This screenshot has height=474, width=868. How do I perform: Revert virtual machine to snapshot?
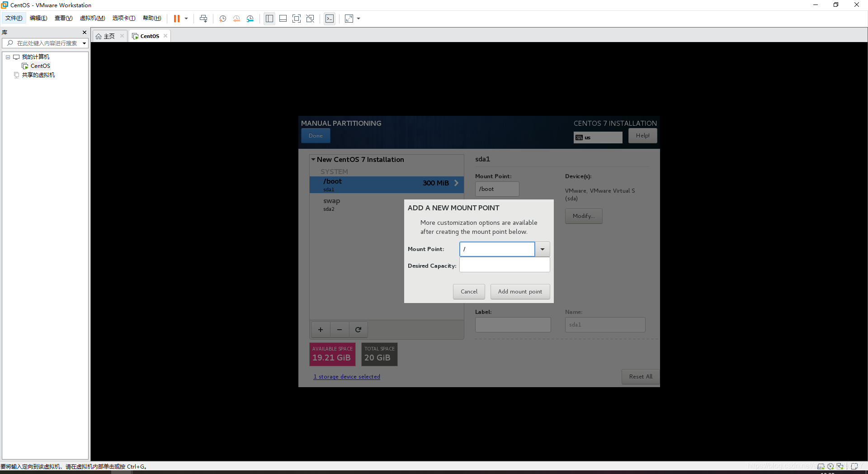pyautogui.click(x=236, y=19)
